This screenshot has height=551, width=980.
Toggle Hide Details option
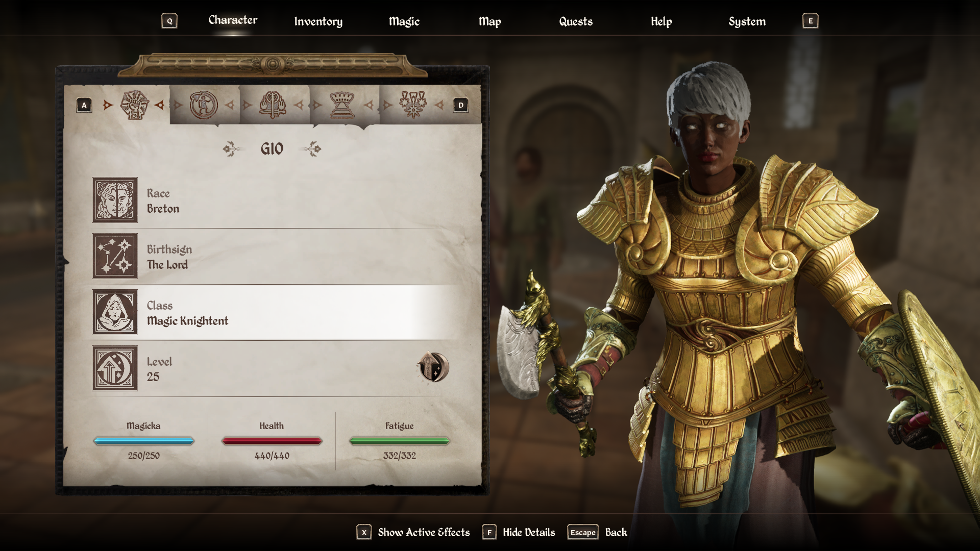tap(519, 532)
